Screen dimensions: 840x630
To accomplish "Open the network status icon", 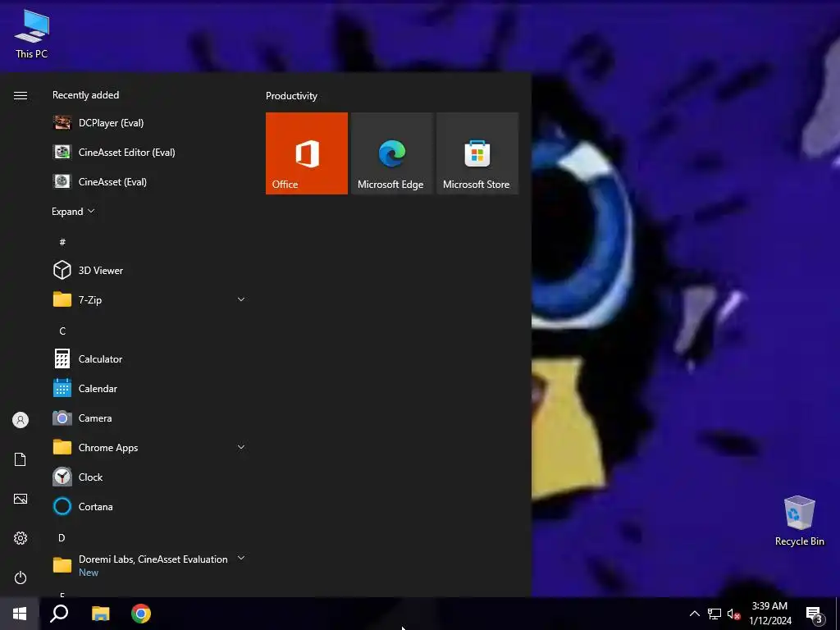I will coord(714,614).
